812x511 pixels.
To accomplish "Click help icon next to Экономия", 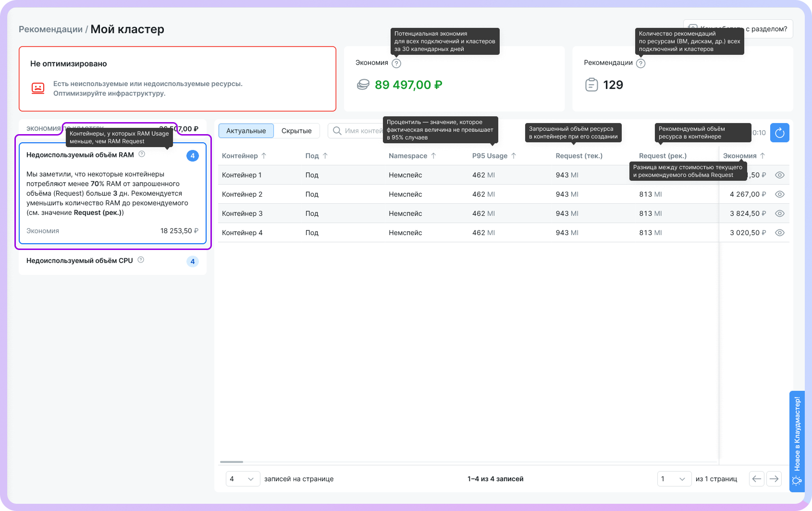I will pos(396,63).
